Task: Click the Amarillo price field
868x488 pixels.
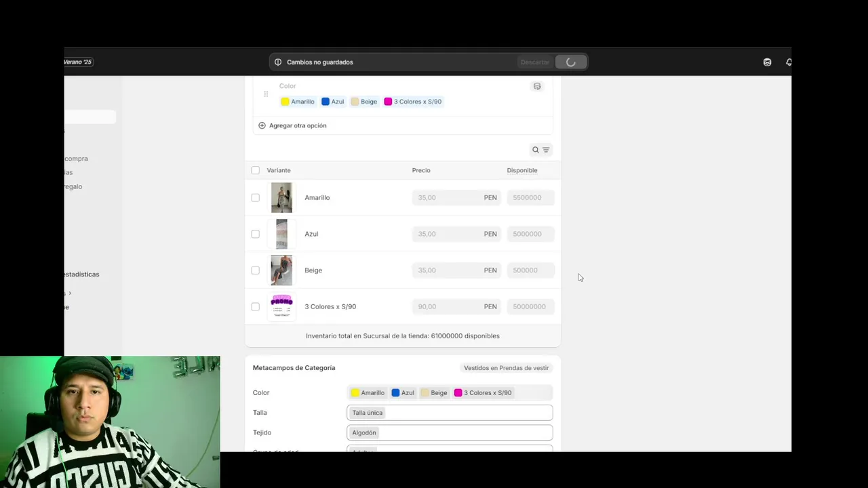Action: 456,198
